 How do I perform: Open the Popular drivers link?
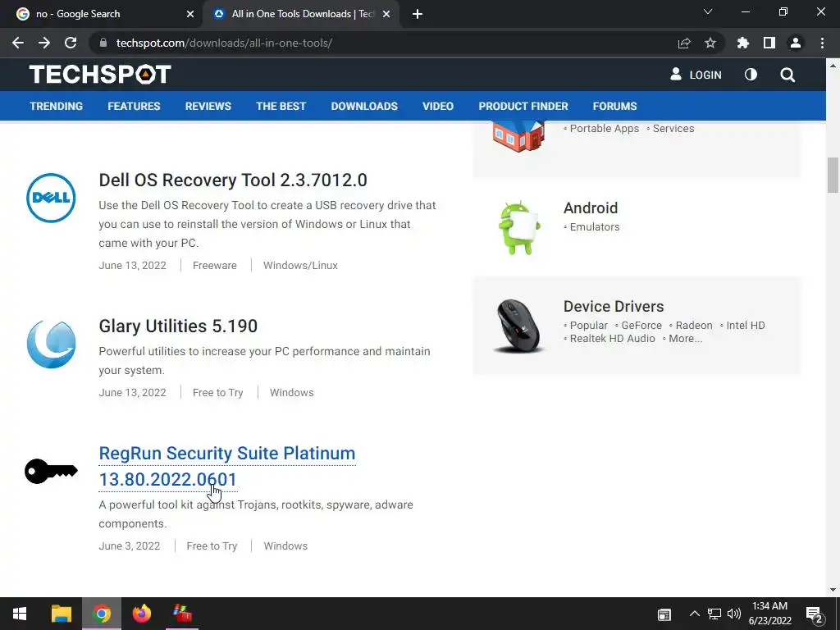click(x=589, y=325)
